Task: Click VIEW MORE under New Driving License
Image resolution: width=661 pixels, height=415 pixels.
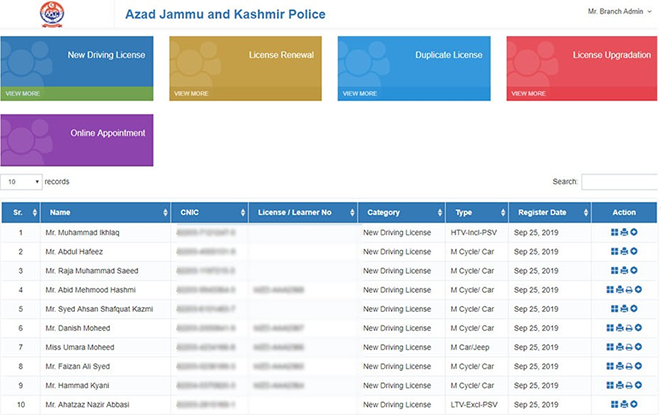Action: pos(23,94)
